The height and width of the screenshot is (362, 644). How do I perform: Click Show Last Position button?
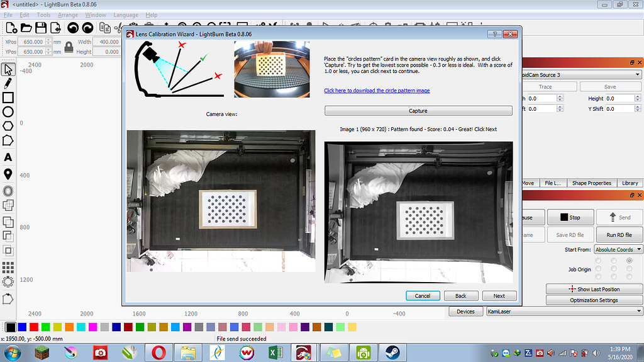pos(594,289)
